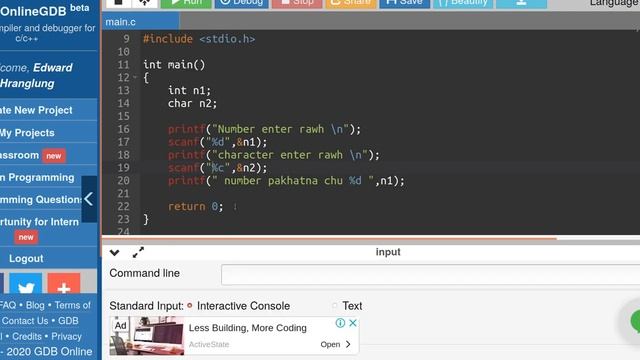
Task: Click the Run button in toolbar
Action: [x=186, y=3]
